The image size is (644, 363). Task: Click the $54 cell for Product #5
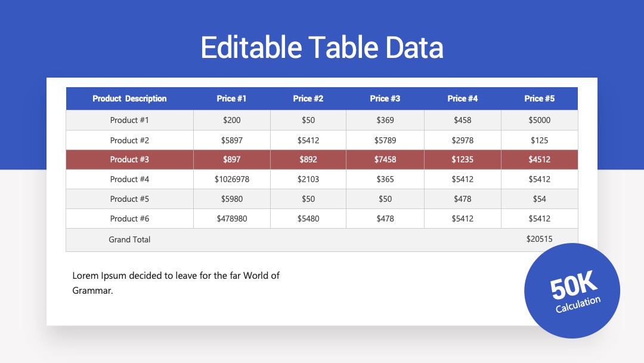pyautogui.click(x=539, y=199)
